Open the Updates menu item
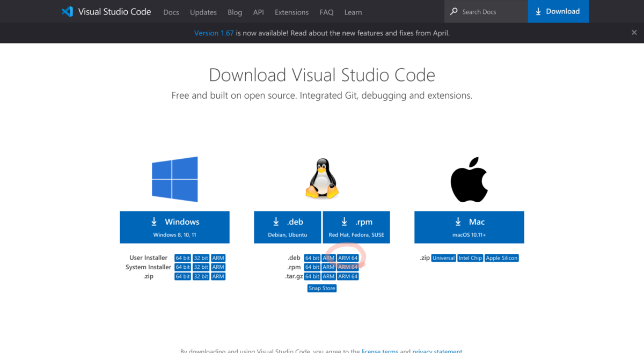 (x=203, y=12)
